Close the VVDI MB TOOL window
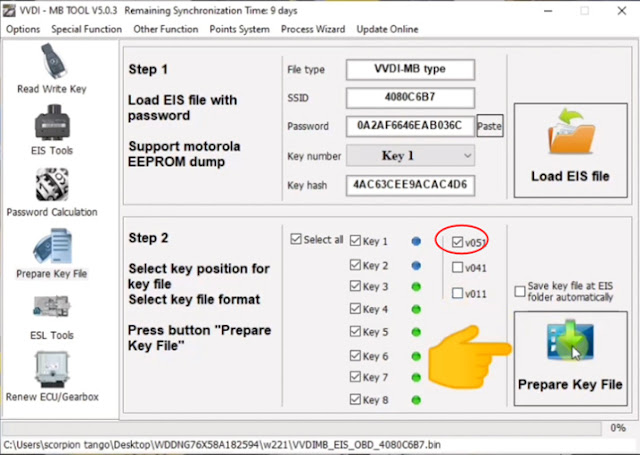The width and height of the screenshot is (640, 455). [x=622, y=11]
